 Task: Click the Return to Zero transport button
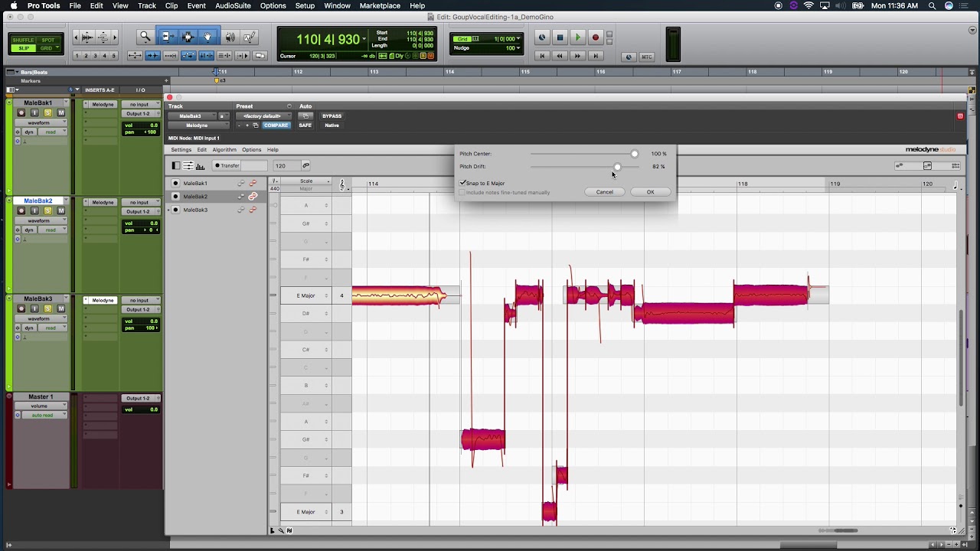click(x=542, y=56)
